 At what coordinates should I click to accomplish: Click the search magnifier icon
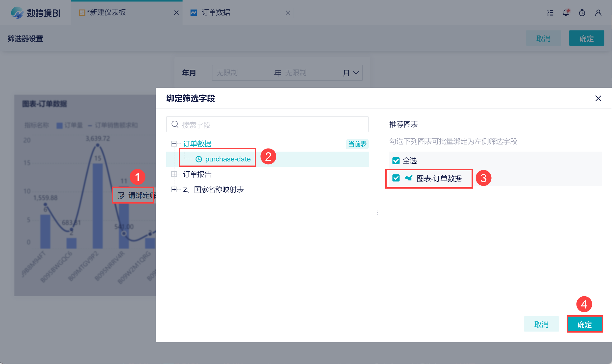pyautogui.click(x=175, y=124)
